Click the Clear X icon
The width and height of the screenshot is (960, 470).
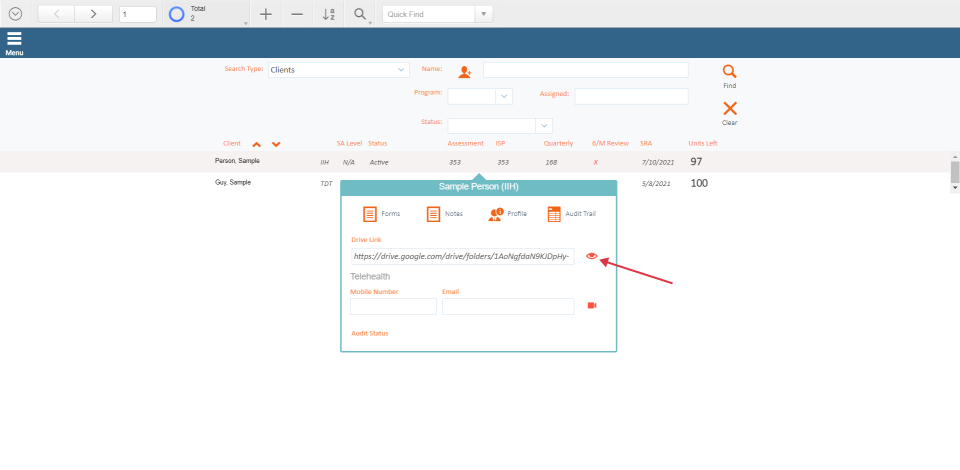coord(729,109)
